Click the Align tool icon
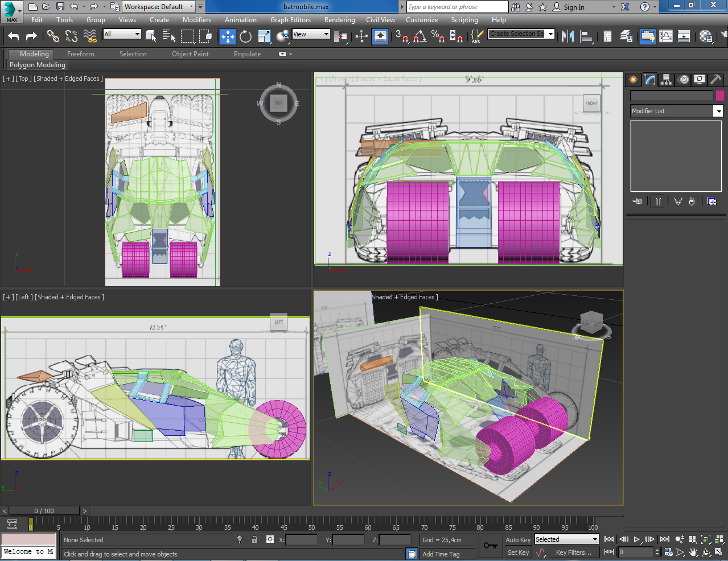This screenshot has height=561, width=728. 586,36
